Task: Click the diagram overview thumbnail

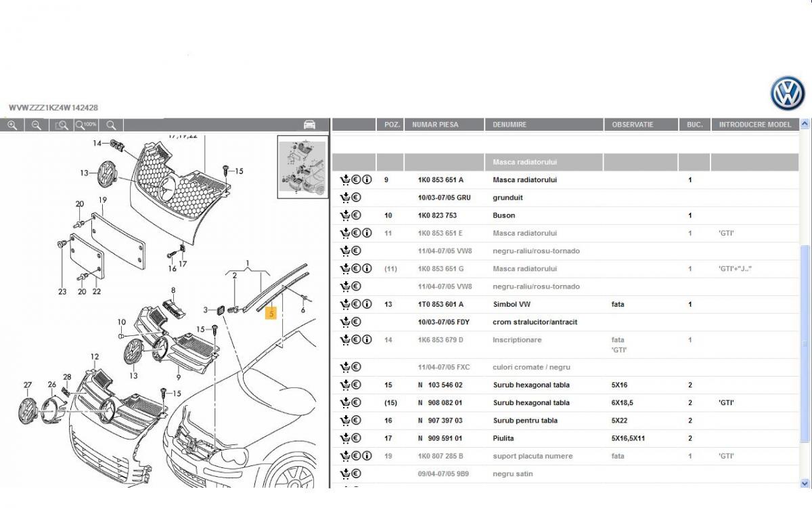Action: [x=302, y=167]
